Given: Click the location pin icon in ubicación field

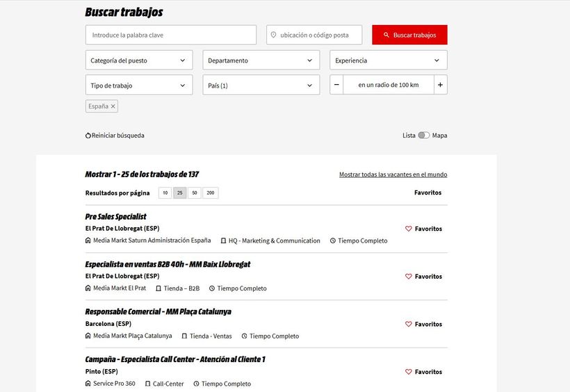Looking at the screenshot, I should point(273,35).
